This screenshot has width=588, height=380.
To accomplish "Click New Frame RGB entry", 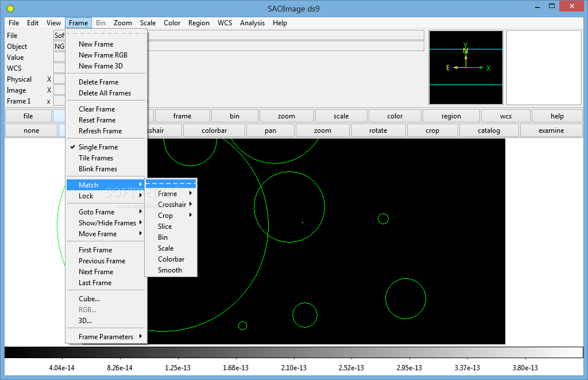I will click(106, 55).
